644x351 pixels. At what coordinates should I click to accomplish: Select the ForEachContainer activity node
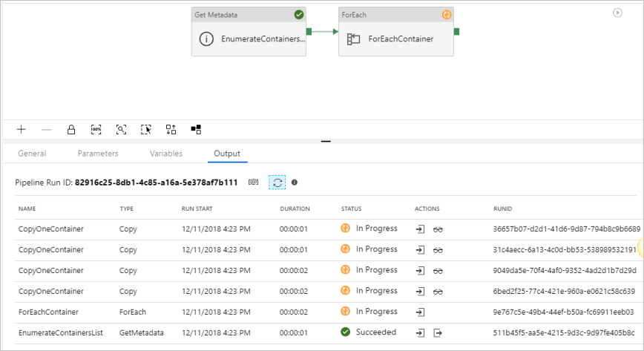tap(396, 39)
